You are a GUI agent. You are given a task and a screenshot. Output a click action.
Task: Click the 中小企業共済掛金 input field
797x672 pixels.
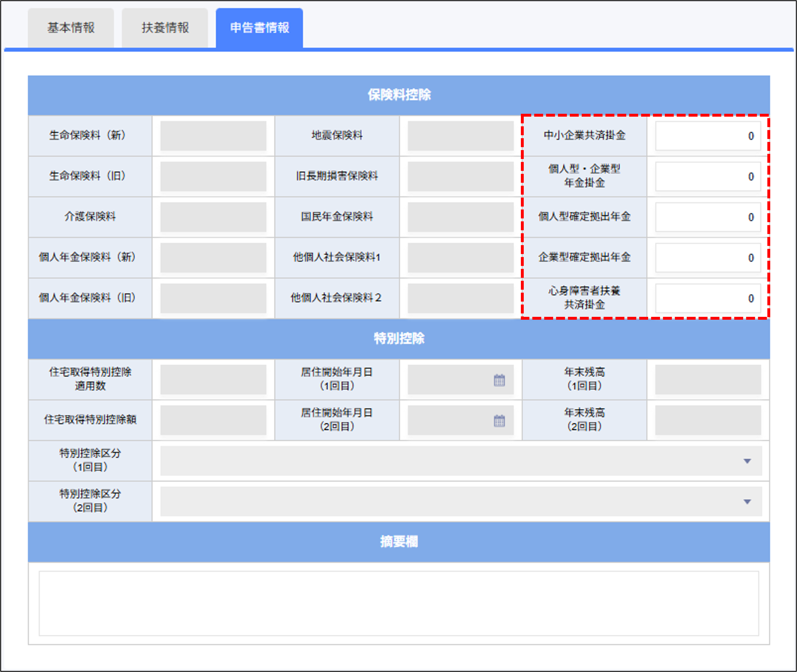(x=709, y=136)
